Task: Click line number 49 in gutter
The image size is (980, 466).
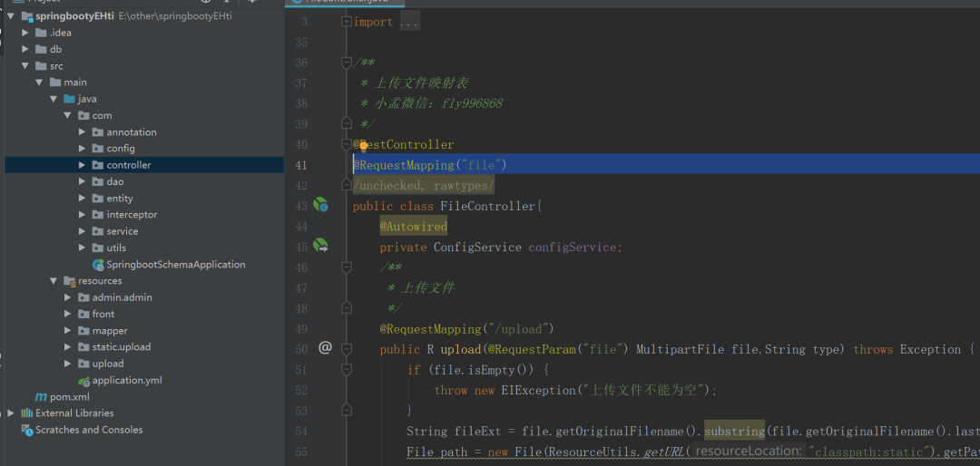Action: click(x=300, y=329)
